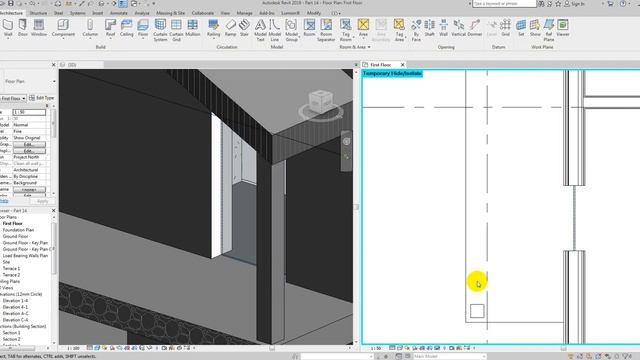The width and height of the screenshot is (640, 360).
Task: Click Sign In in the title bar
Action: tap(574, 4)
